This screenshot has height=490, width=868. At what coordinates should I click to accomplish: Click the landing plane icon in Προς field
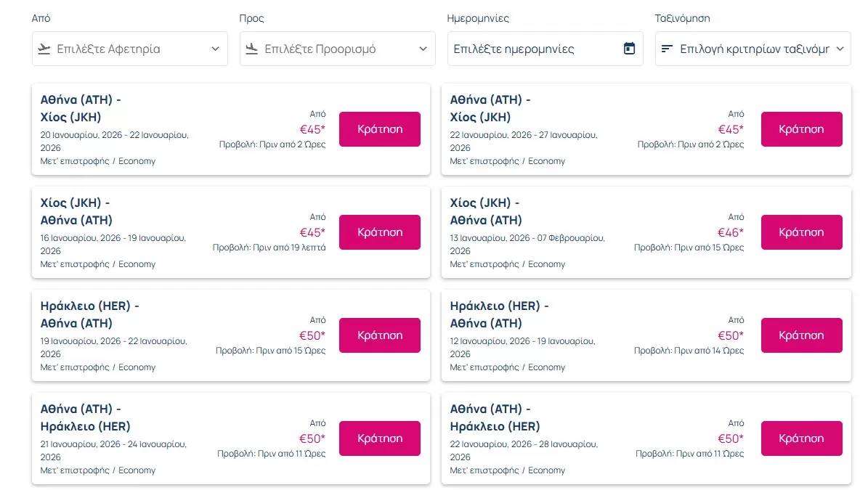point(252,49)
